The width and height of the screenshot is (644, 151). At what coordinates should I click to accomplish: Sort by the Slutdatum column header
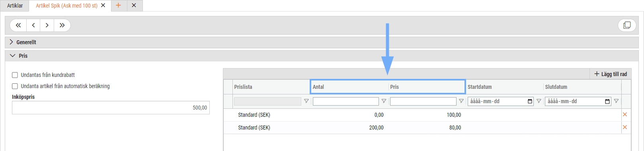[x=556, y=87]
